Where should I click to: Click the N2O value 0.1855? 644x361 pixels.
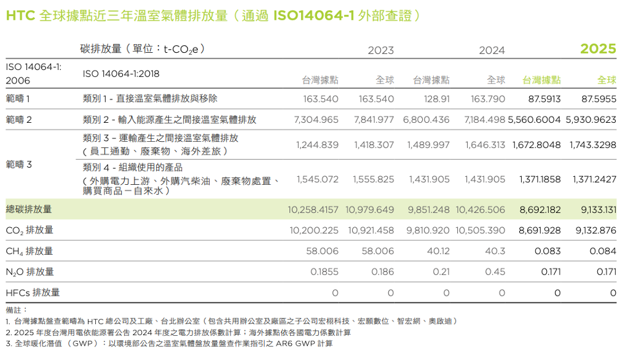(324, 272)
